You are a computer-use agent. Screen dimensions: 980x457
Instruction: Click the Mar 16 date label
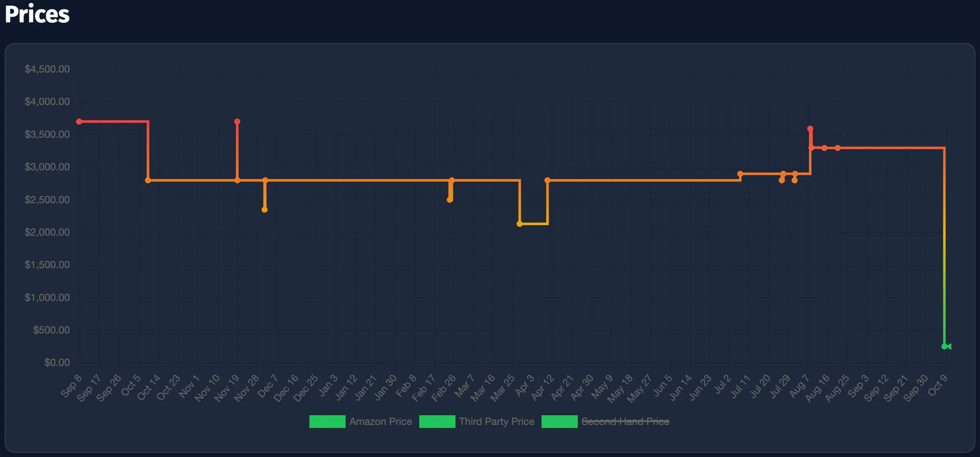[482, 388]
